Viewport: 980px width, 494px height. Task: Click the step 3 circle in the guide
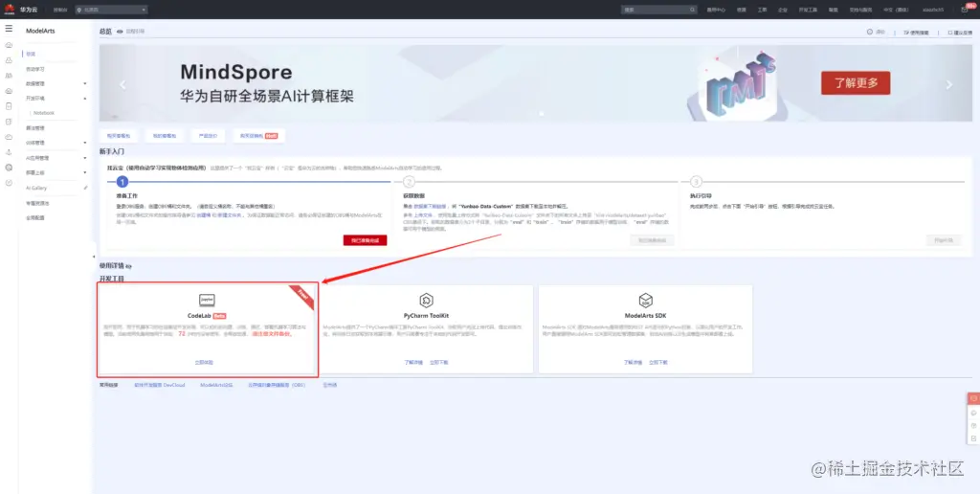tap(697, 182)
